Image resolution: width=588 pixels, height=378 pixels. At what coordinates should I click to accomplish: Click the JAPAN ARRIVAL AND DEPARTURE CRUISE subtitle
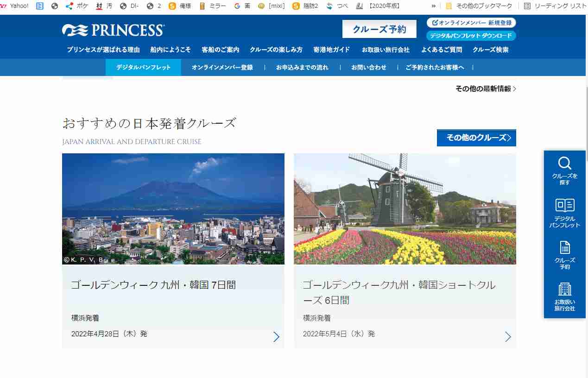point(132,142)
